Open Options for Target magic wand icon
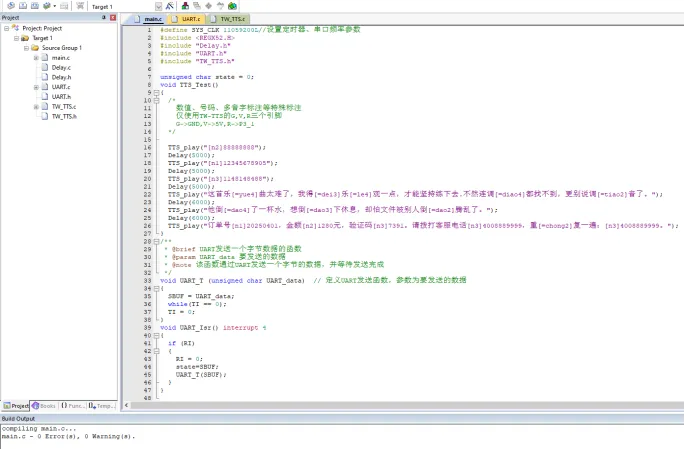 click(x=170, y=6)
